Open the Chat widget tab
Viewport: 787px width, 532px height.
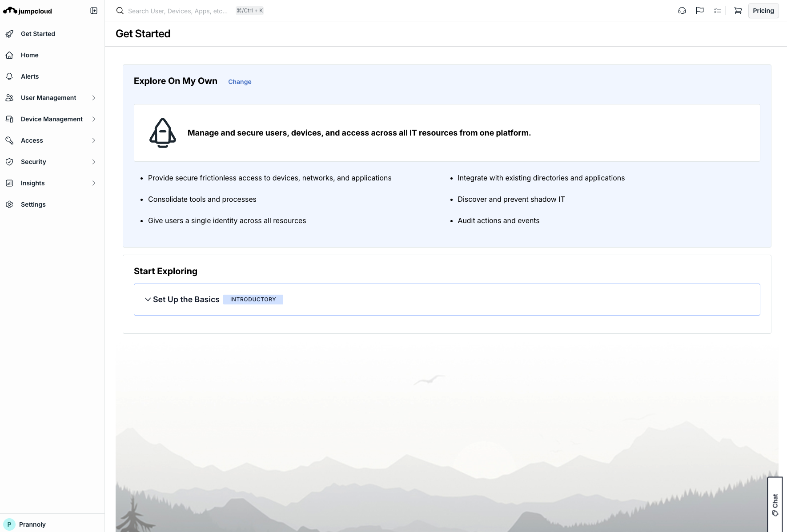[x=775, y=504]
